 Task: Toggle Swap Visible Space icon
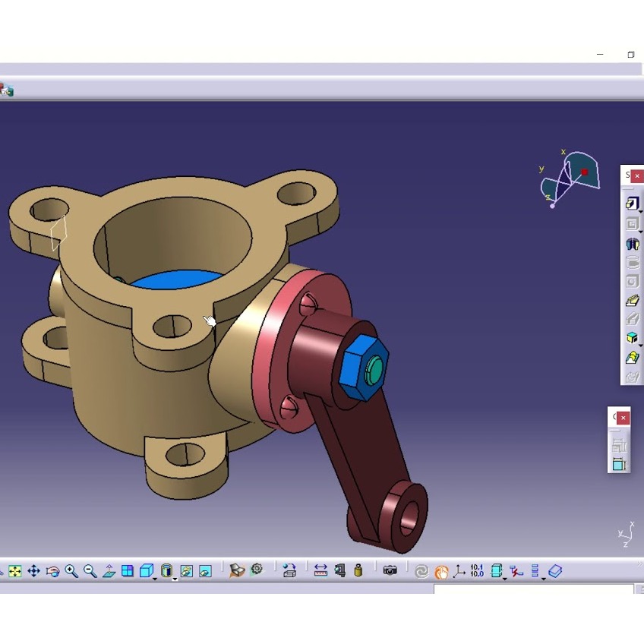pyautogui.click(x=205, y=571)
